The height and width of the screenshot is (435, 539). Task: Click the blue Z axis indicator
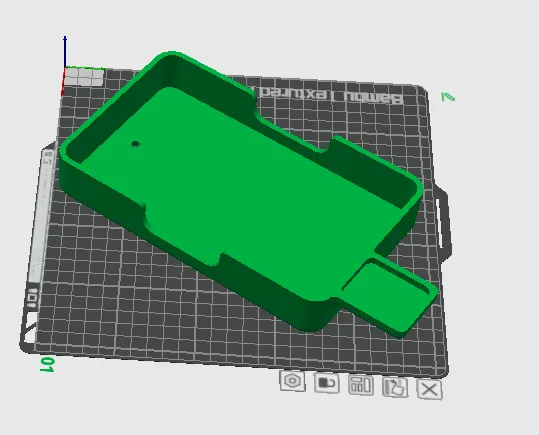coord(65,52)
